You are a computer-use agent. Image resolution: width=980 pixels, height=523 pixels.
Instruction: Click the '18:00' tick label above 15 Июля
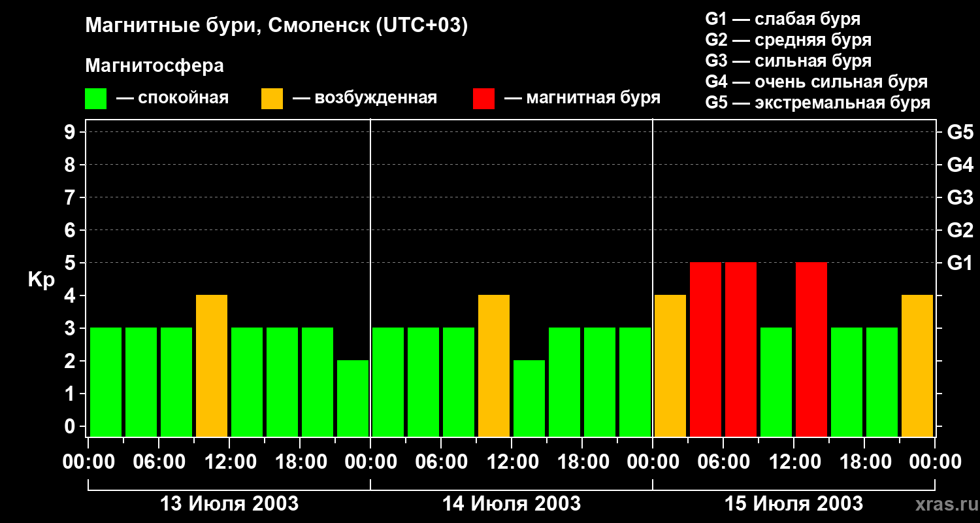click(x=864, y=462)
